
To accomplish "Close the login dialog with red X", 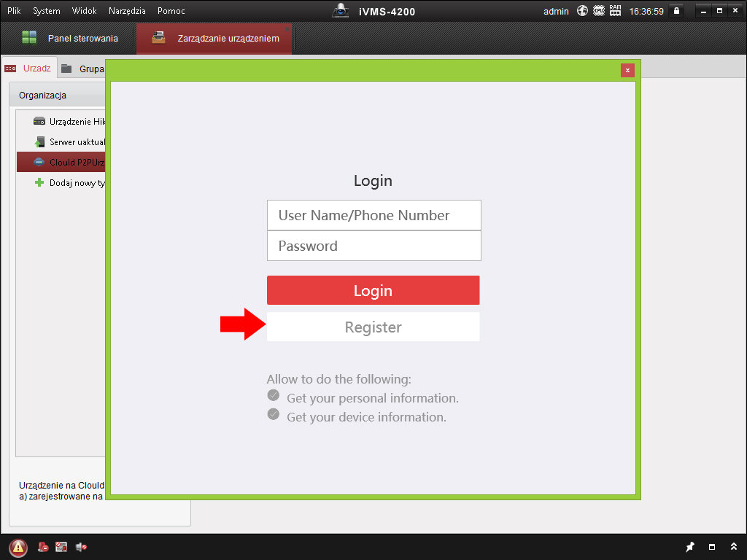I will pyautogui.click(x=627, y=71).
